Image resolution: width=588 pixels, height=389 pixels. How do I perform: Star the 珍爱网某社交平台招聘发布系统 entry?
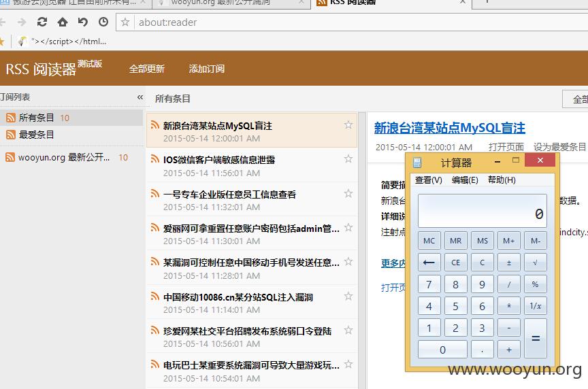point(348,330)
